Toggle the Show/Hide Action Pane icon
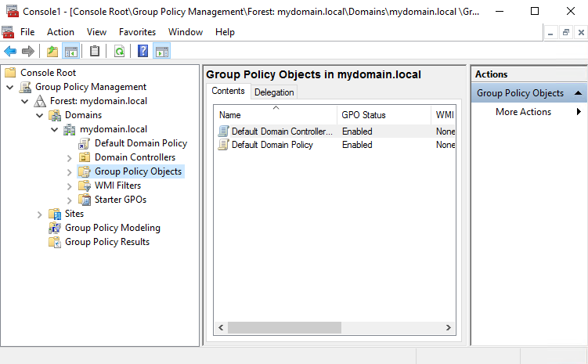 [x=161, y=52]
